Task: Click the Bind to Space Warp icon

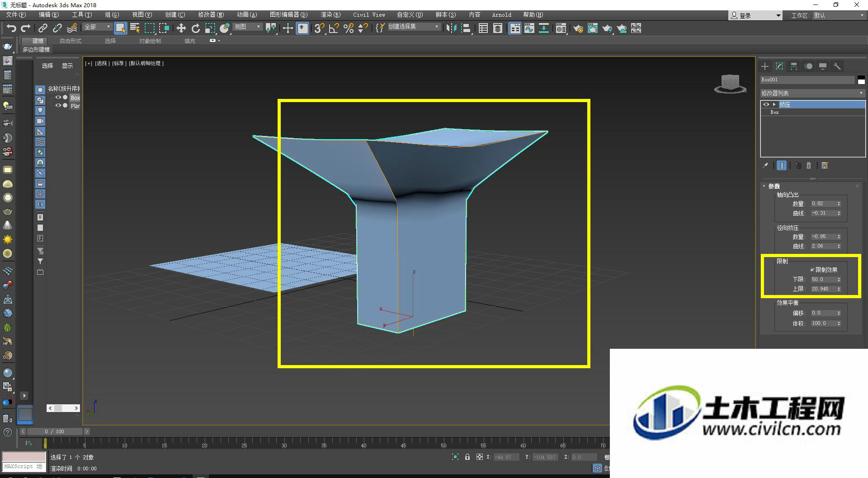Action: [x=72, y=28]
